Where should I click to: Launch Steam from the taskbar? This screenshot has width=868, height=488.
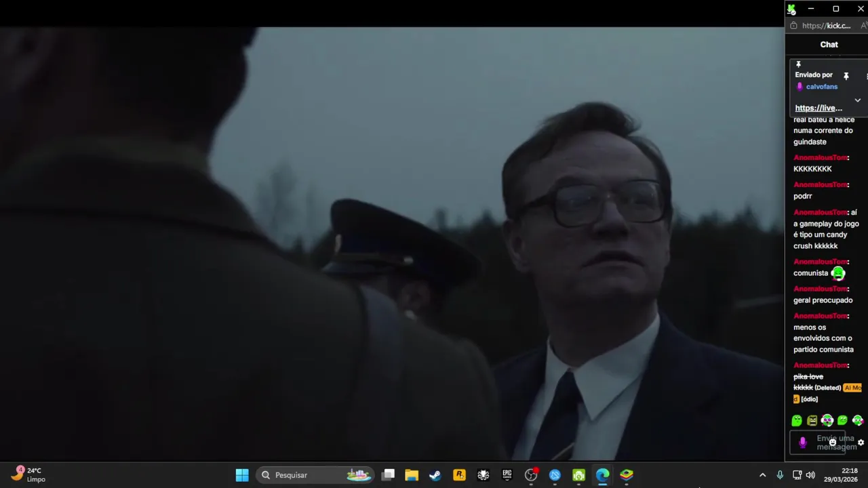point(435,475)
